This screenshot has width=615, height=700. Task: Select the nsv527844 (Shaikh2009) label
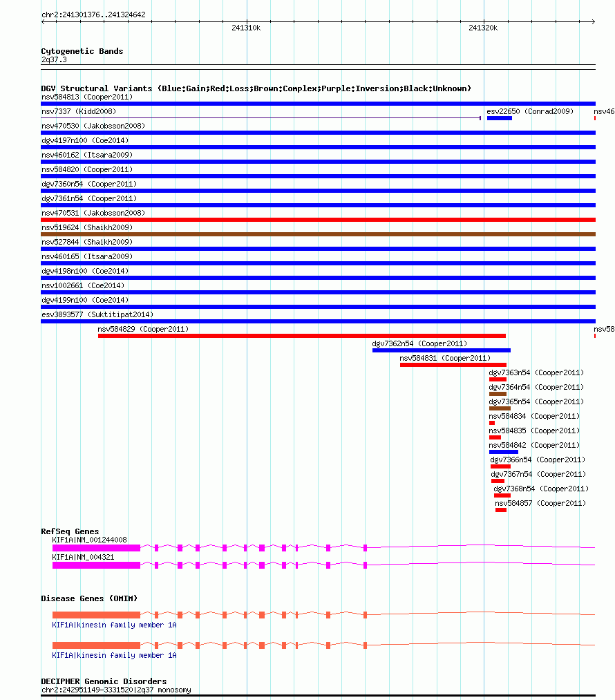[x=87, y=242]
